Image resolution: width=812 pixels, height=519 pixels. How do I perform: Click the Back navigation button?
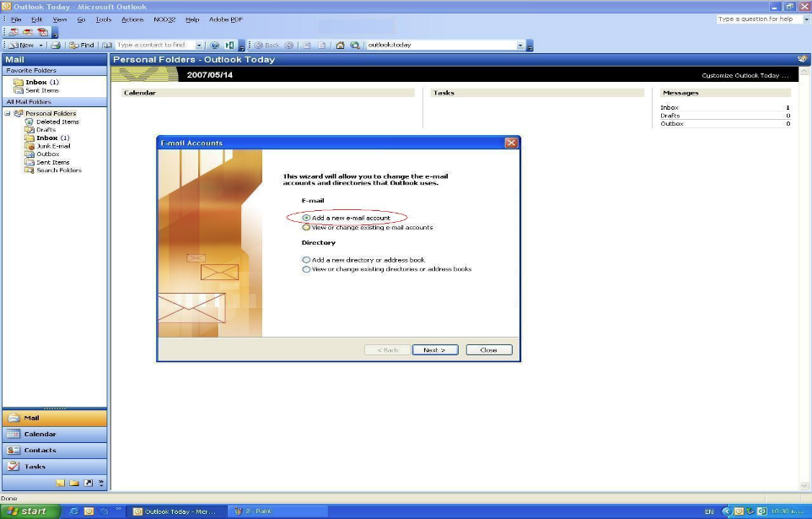click(x=267, y=45)
